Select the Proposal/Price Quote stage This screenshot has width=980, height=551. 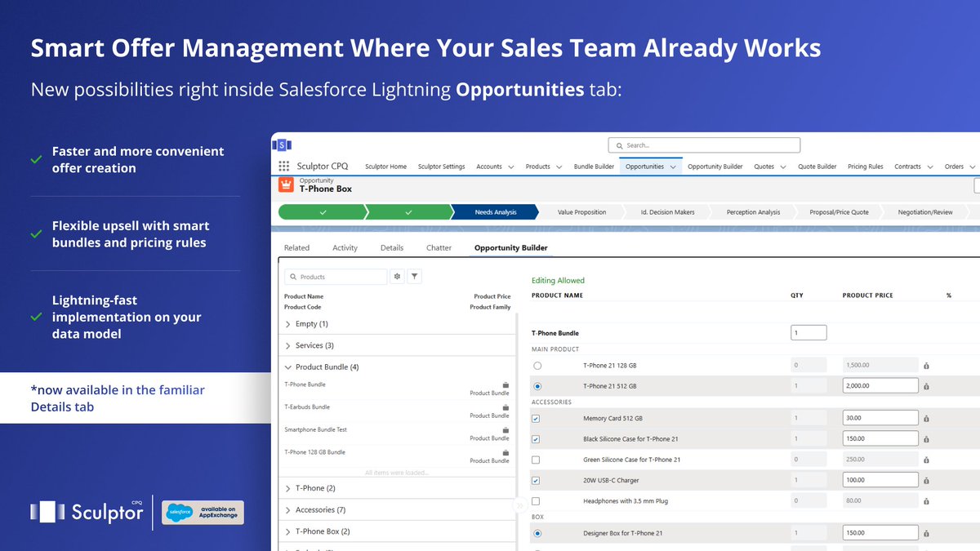839,212
